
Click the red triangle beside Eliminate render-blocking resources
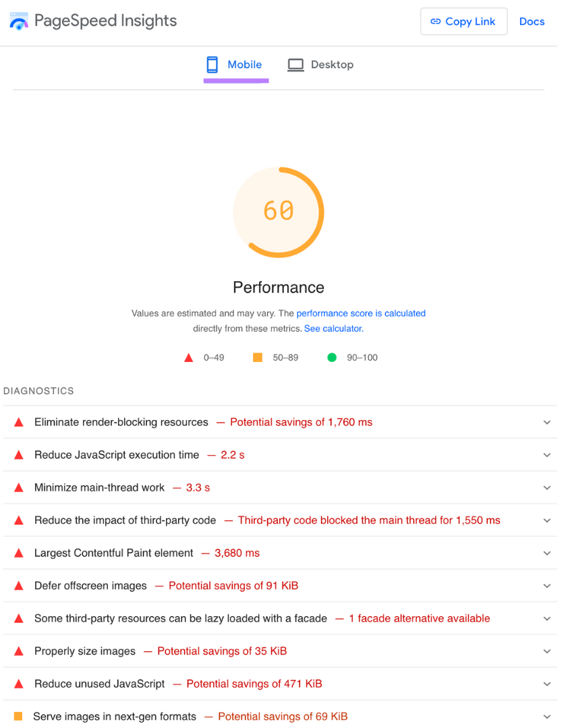[x=18, y=421]
